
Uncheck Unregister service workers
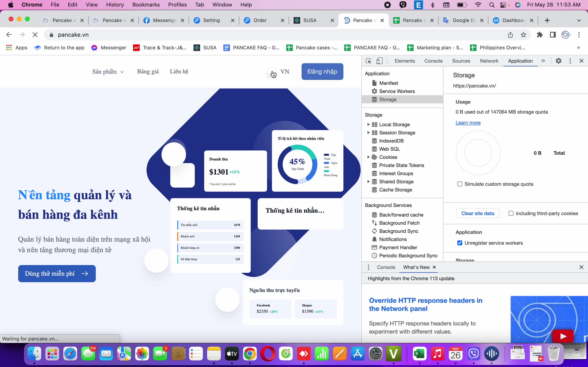click(459, 243)
